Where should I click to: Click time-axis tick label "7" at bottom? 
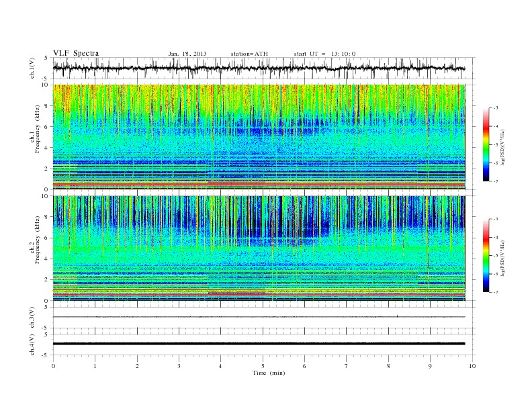(347, 366)
